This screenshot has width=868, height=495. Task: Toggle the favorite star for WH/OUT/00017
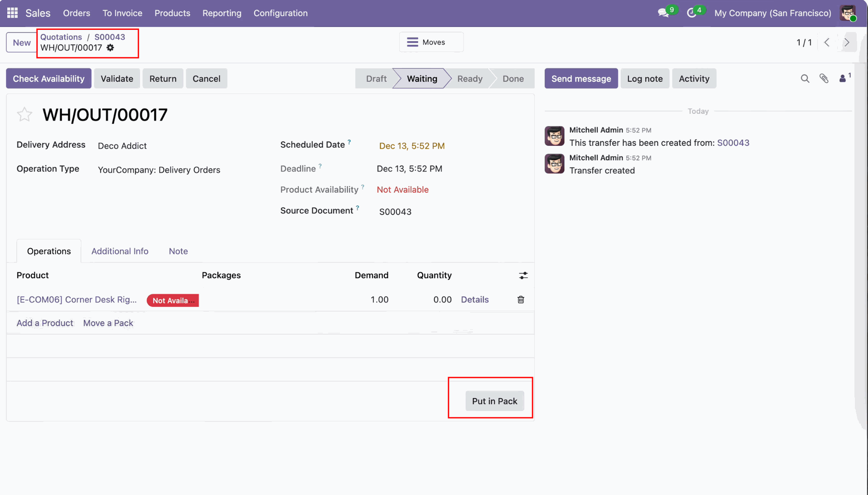click(24, 115)
